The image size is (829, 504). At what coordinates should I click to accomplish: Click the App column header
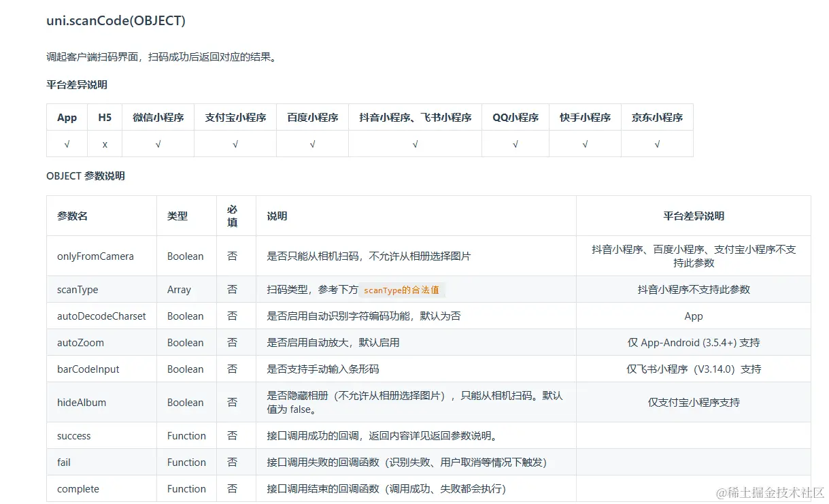pyautogui.click(x=67, y=117)
